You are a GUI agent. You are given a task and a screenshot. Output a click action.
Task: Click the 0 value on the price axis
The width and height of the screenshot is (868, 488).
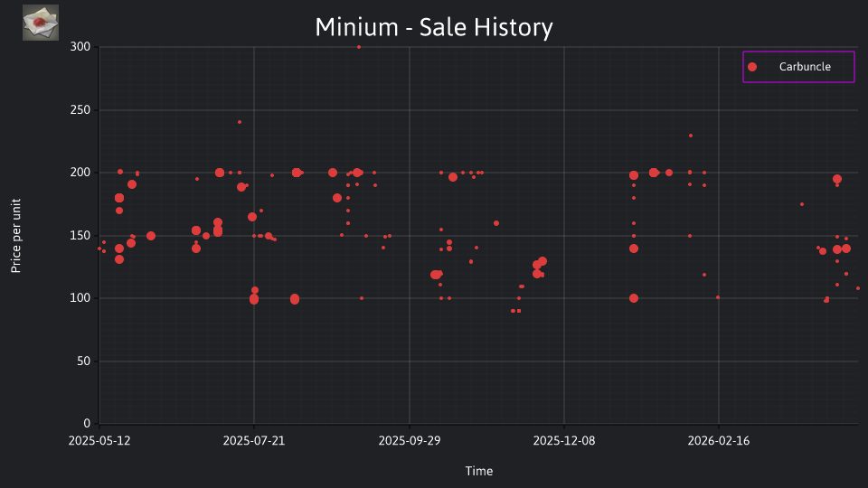[x=87, y=424]
